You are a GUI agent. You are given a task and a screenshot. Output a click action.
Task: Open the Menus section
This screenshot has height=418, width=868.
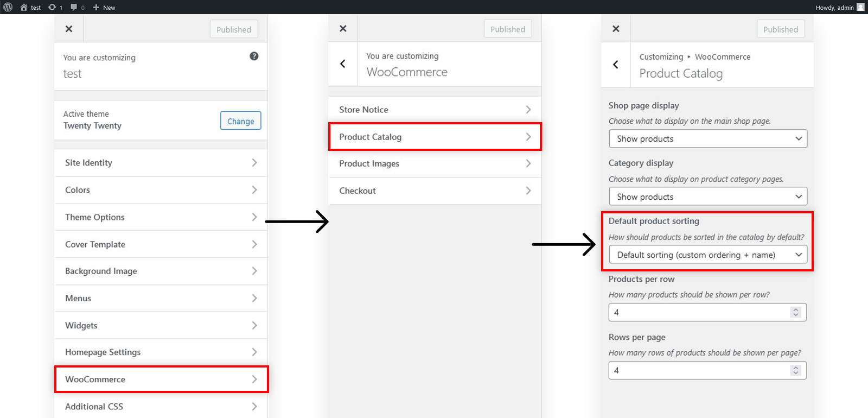click(x=161, y=298)
